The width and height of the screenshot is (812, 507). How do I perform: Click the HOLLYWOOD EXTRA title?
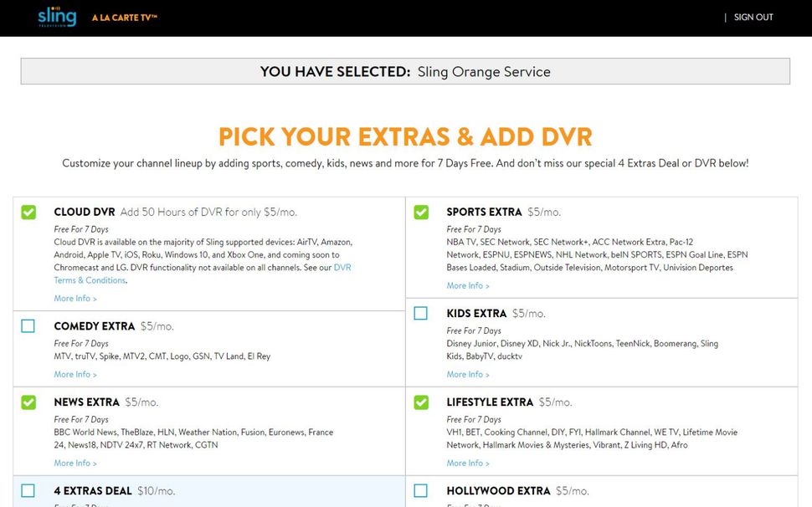pos(498,491)
